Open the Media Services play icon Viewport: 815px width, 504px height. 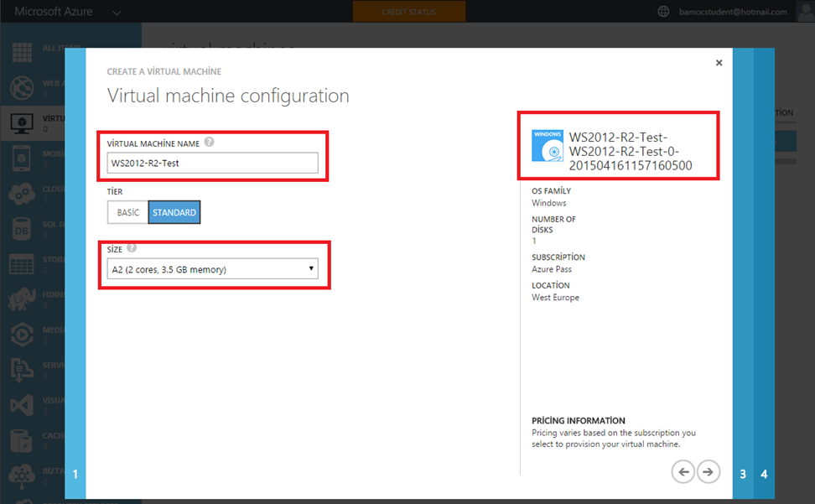tap(22, 335)
